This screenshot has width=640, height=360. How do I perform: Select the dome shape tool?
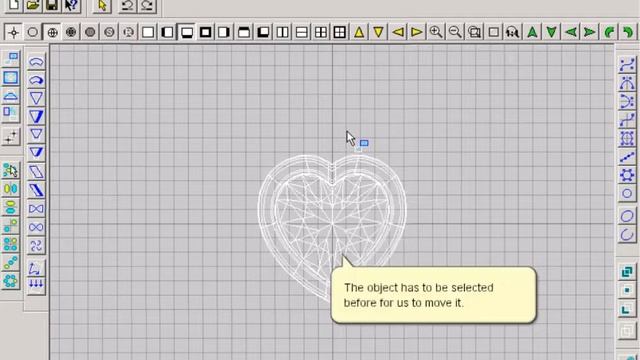pos(11,96)
